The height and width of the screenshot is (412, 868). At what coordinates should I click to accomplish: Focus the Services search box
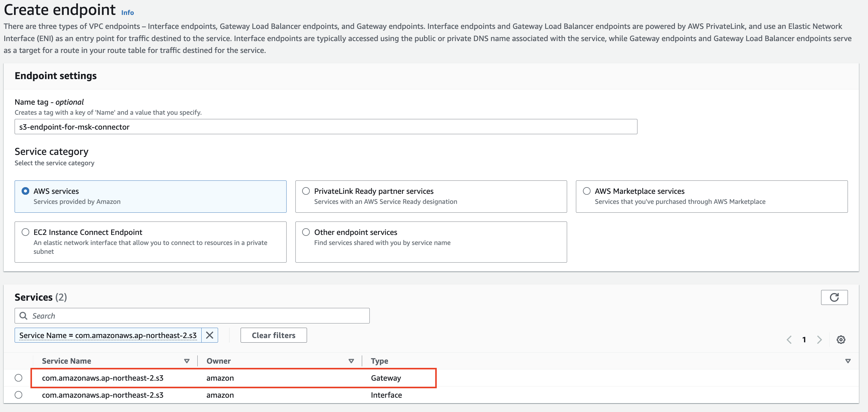[x=199, y=316]
